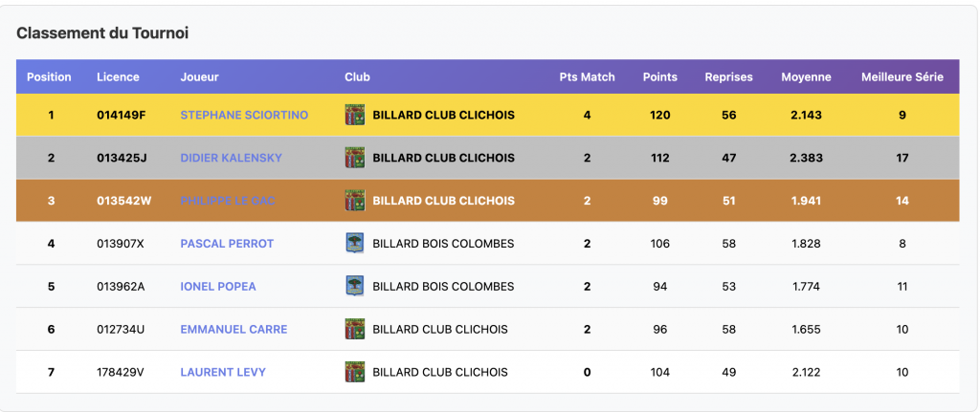Open STEPHANE SCIORTINO player profile
This screenshot has width=980, height=412.
coord(244,115)
